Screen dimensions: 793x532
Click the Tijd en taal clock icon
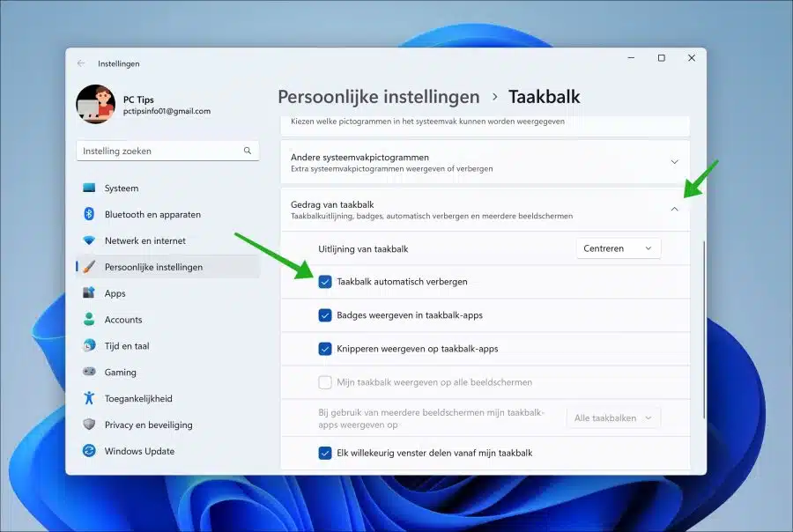point(89,345)
